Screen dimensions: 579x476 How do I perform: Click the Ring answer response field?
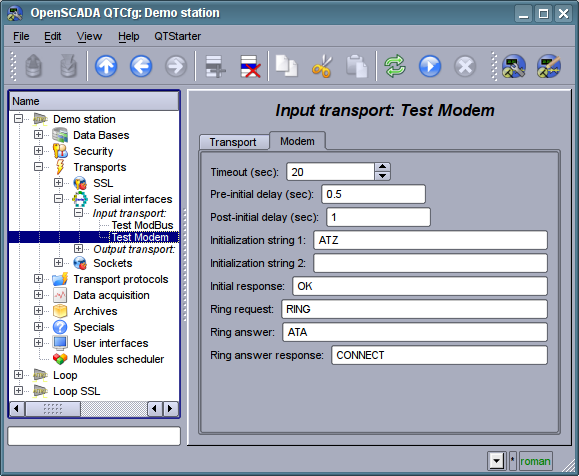439,355
